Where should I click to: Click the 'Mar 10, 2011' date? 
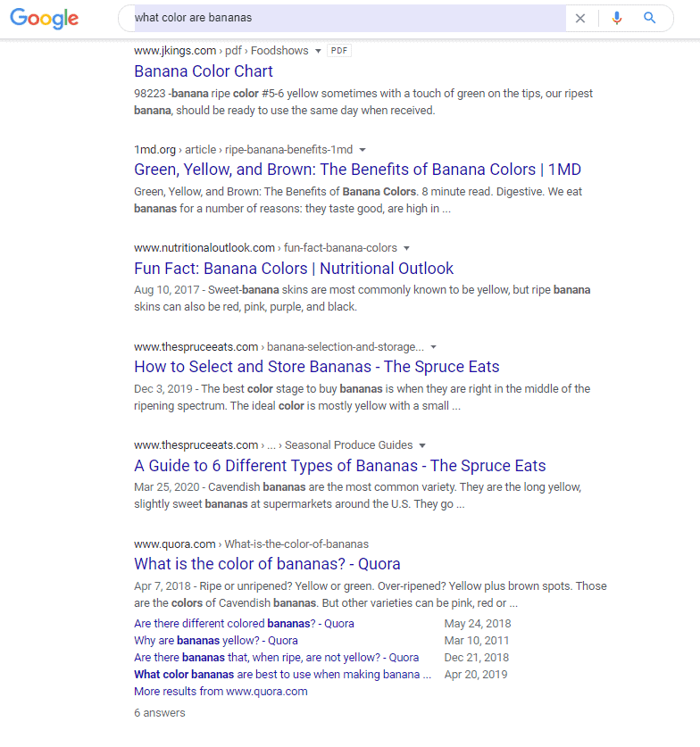tap(477, 641)
